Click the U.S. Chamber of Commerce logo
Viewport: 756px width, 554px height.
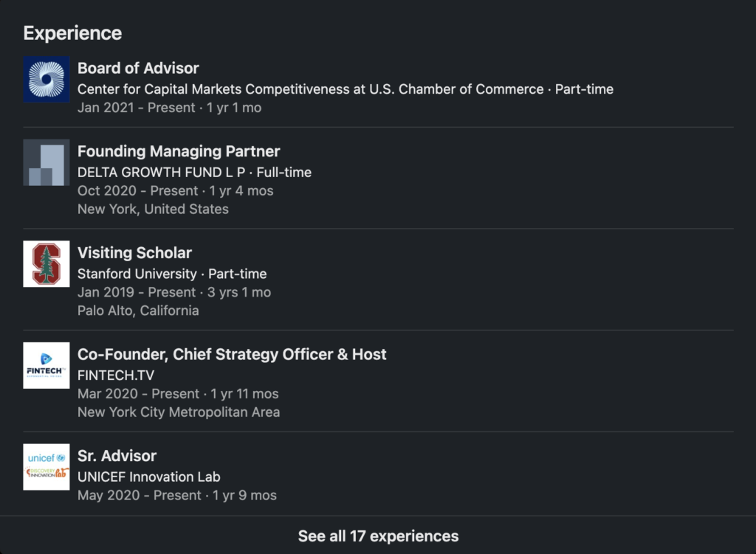[46, 80]
